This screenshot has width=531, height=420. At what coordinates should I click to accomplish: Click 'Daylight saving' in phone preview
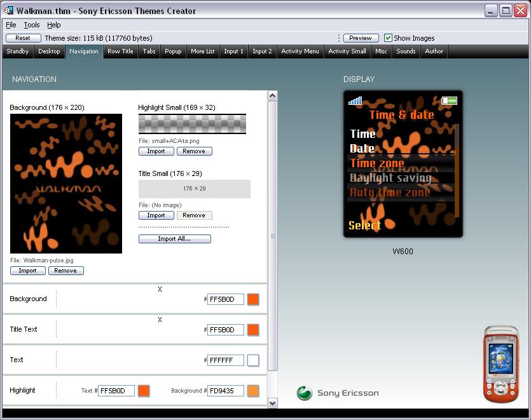click(x=391, y=178)
